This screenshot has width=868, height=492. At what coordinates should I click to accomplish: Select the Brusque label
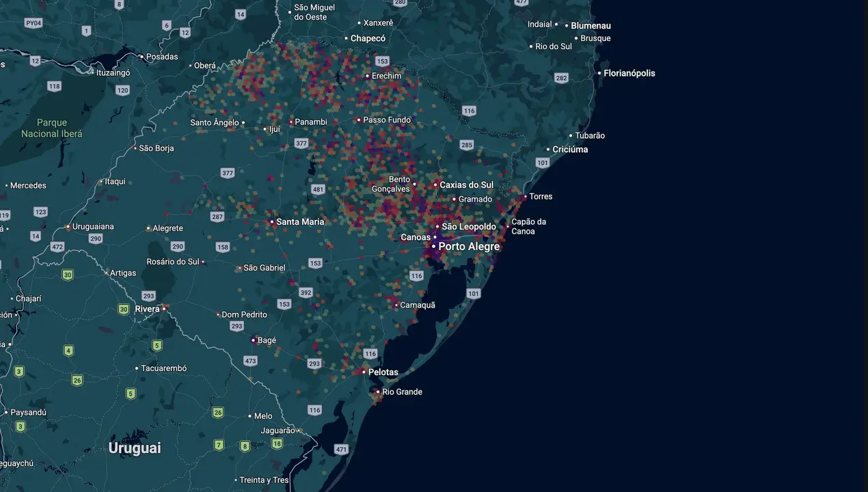coord(595,38)
